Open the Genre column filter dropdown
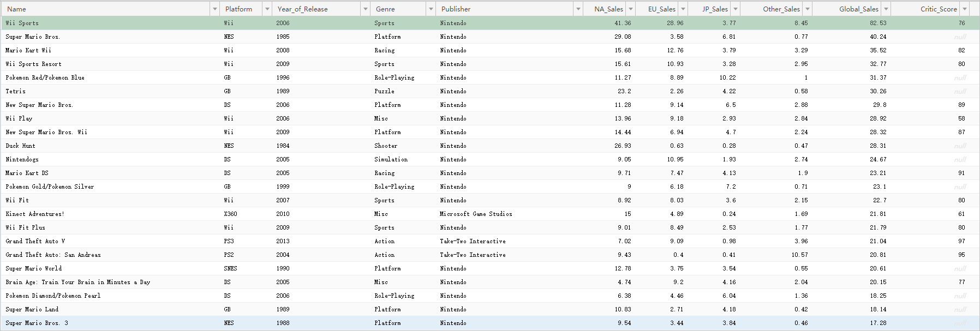This screenshot has width=980, height=331. point(431,9)
